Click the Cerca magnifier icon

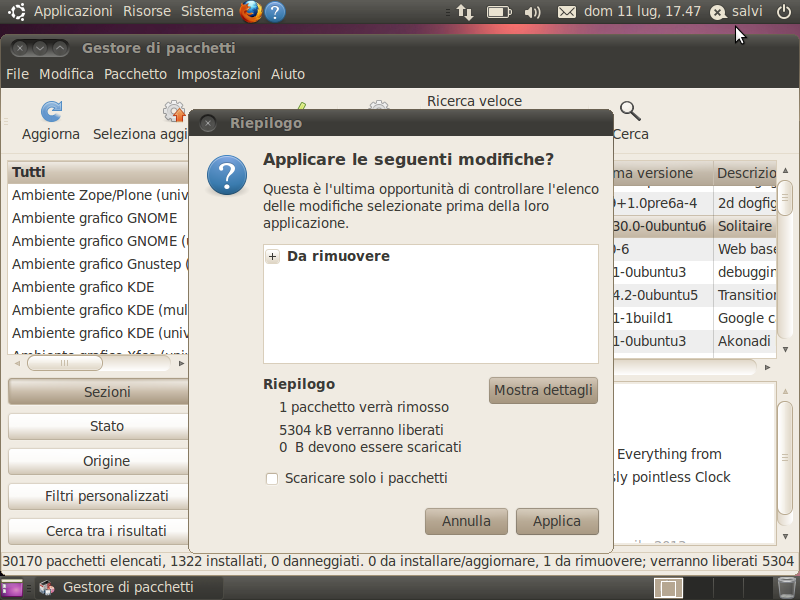[x=630, y=111]
